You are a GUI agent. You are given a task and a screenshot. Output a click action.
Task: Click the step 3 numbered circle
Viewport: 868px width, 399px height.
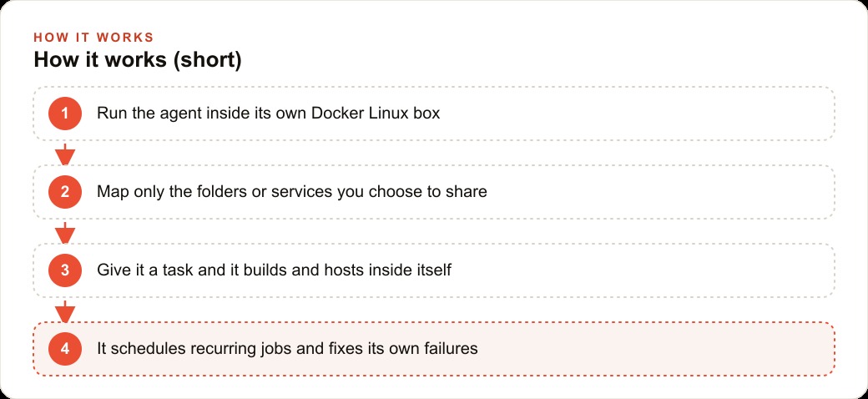point(65,270)
